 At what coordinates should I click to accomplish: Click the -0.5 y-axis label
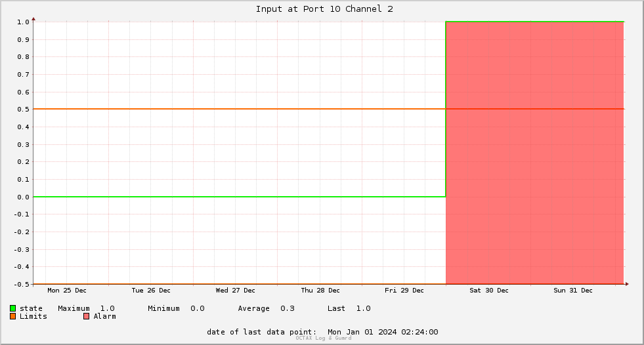22,284
